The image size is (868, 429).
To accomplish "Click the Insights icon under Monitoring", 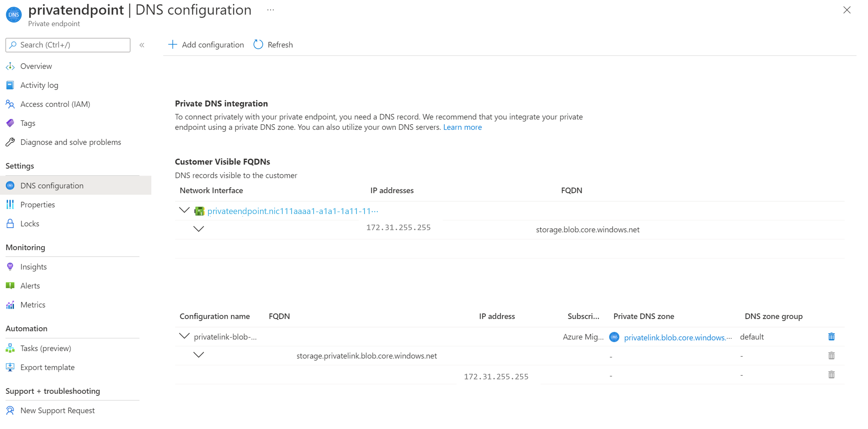I will 10,266.
